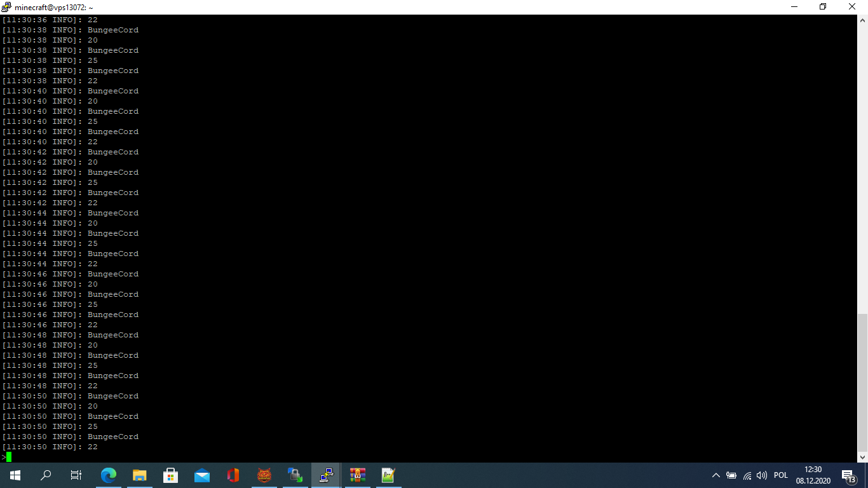868x488 pixels.
Task: Open the volume control speaker icon
Action: [x=762, y=475]
